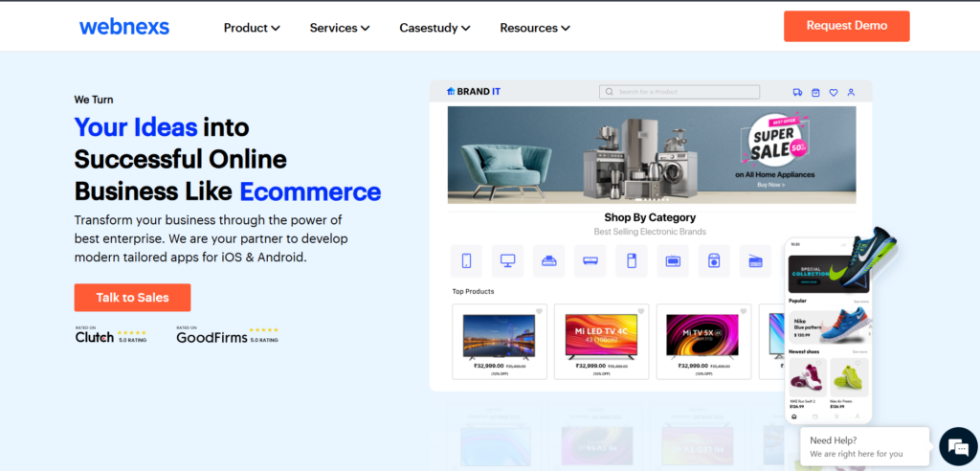Open the first city-skyline TV product image
Screen dimensions: 980x471
pos(499,337)
